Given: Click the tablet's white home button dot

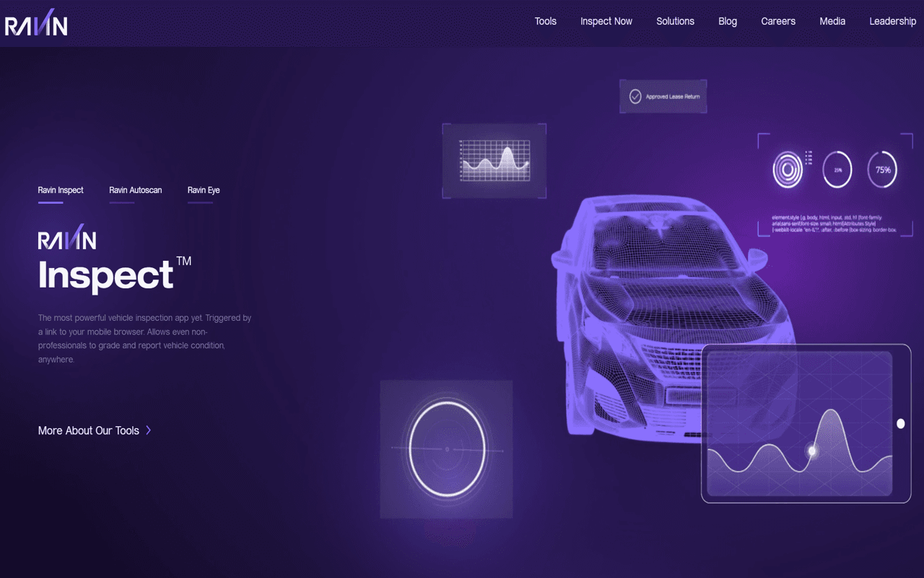Looking at the screenshot, I should point(900,423).
